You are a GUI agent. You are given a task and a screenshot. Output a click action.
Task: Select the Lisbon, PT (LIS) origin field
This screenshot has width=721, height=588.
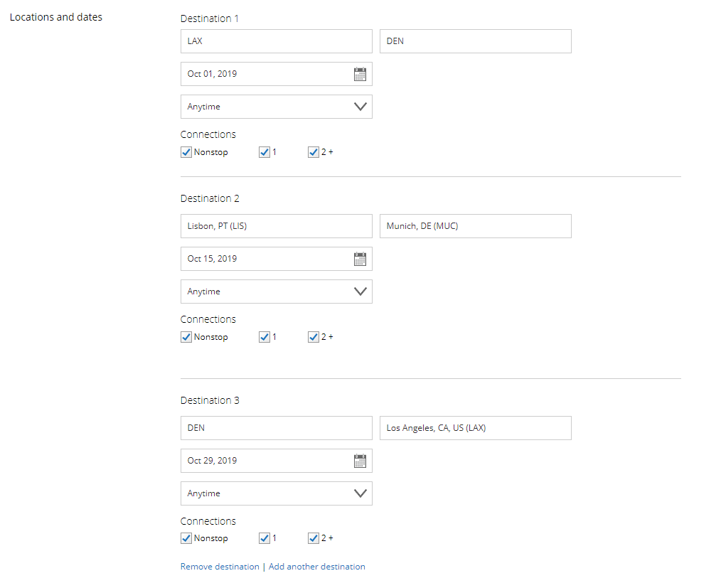[276, 226]
